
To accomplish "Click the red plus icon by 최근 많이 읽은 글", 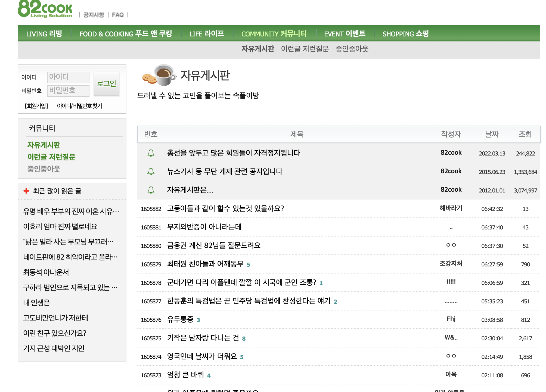I will click(x=26, y=191).
